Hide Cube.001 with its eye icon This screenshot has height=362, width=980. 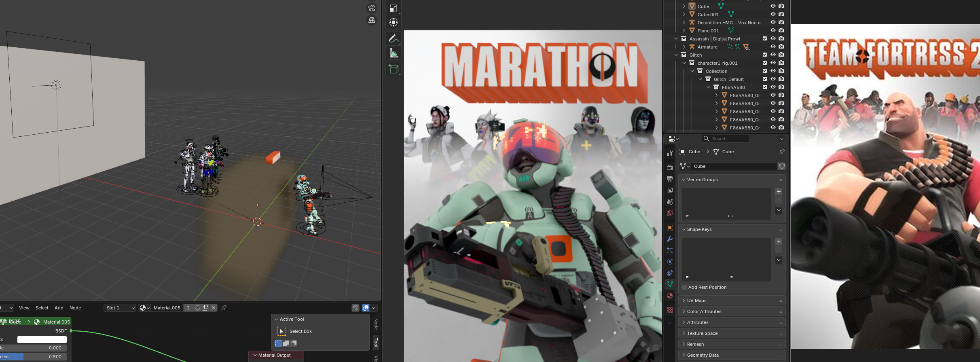tap(773, 15)
